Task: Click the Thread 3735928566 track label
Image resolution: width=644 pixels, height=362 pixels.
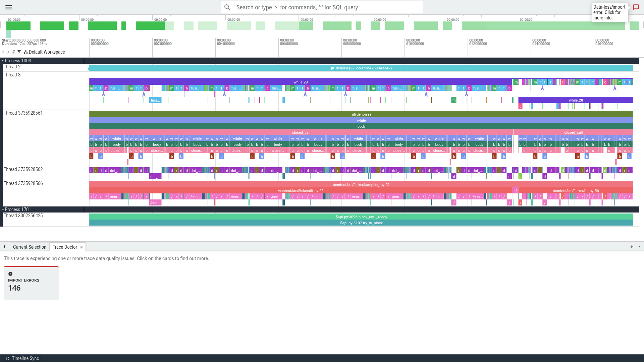Action: pos(23,184)
